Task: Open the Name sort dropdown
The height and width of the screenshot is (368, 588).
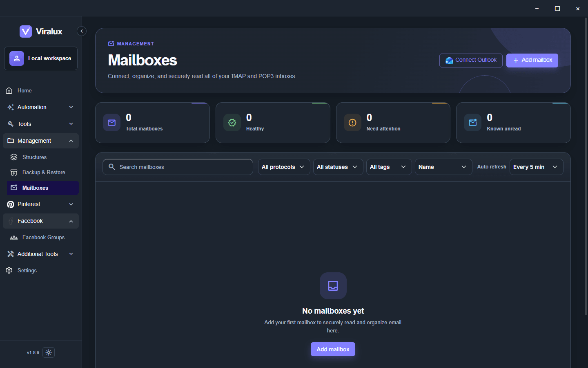Action: (443, 167)
